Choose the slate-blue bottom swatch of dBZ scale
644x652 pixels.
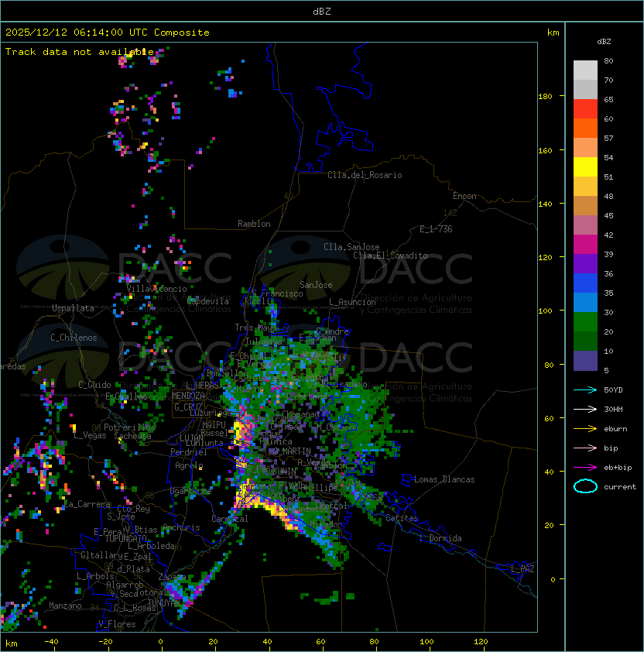point(585,361)
